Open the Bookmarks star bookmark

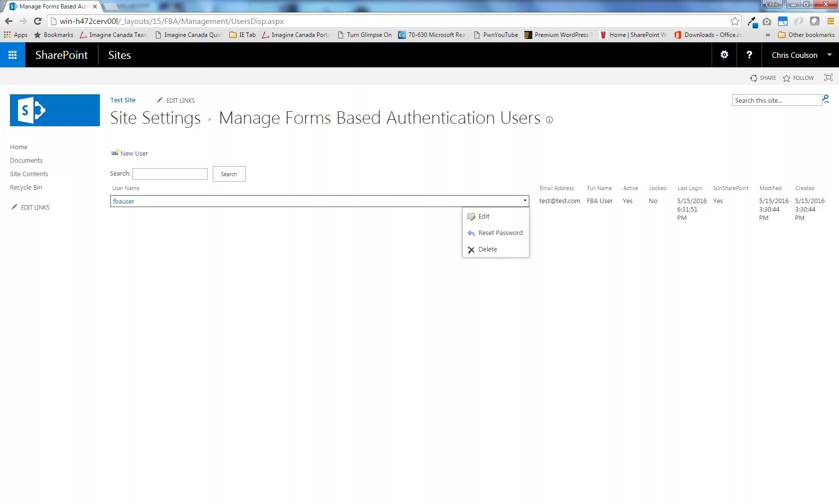coord(53,35)
